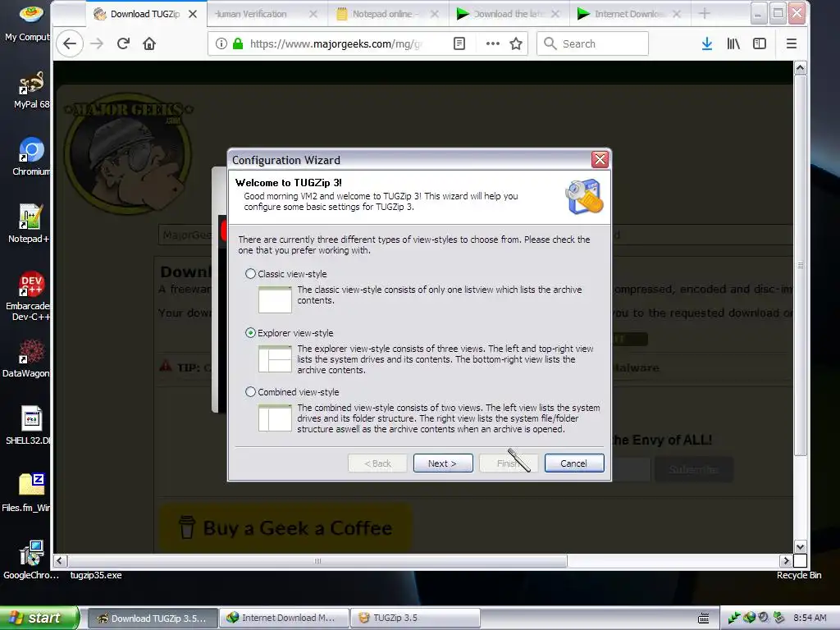840x630 pixels.
Task: Toggle Reader view icon in address bar
Action: tap(459, 43)
